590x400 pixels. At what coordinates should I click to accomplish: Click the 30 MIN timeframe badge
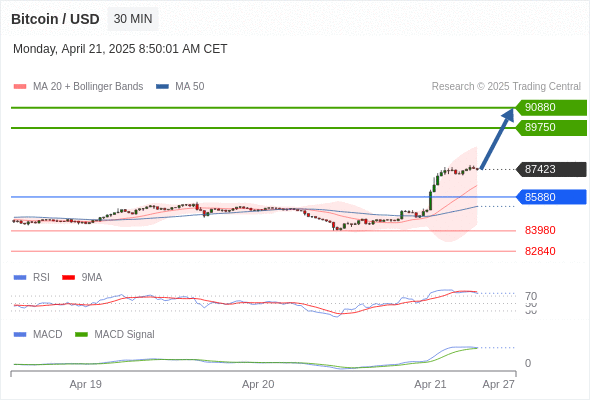pyautogui.click(x=133, y=19)
